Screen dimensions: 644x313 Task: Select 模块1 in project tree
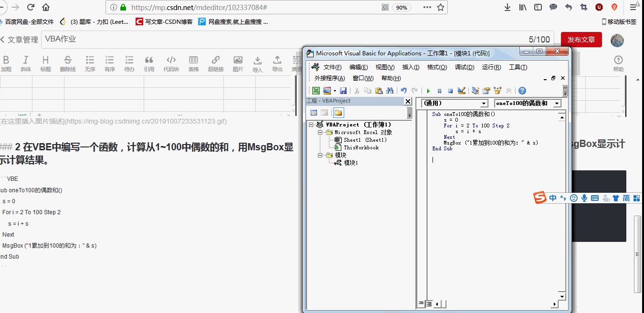coord(351,163)
